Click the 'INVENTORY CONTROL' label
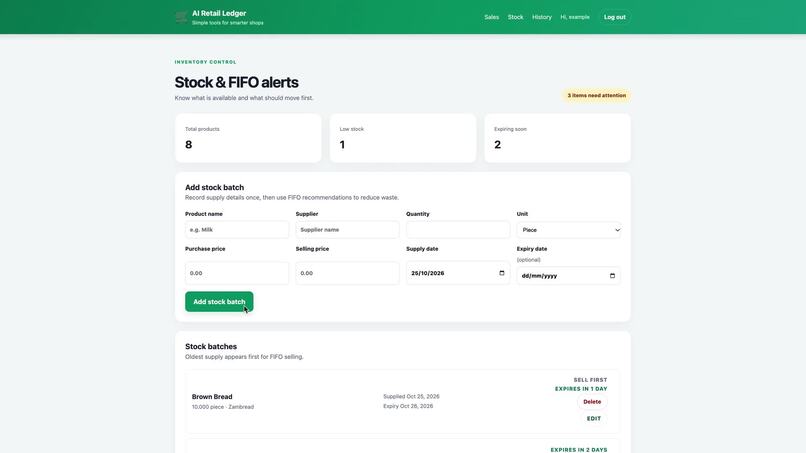The image size is (806, 453). [206, 62]
